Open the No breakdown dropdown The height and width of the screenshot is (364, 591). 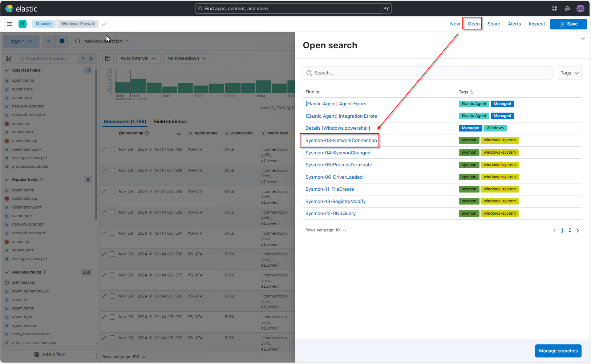tap(187, 58)
